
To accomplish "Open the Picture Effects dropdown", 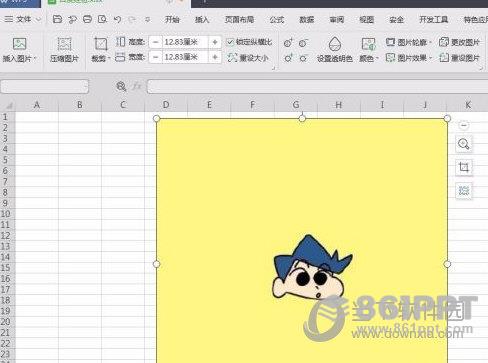I will (x=408, y=58).
